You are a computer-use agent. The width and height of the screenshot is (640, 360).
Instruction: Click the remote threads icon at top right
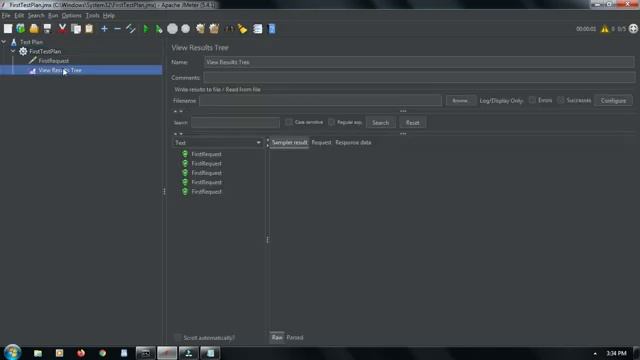pos(633,29)
